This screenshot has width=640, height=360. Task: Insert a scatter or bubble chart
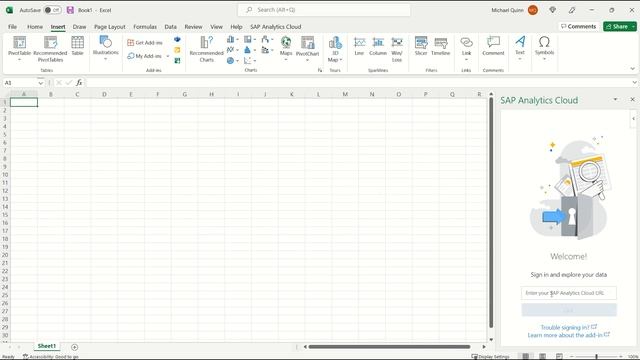click(250, 60)
